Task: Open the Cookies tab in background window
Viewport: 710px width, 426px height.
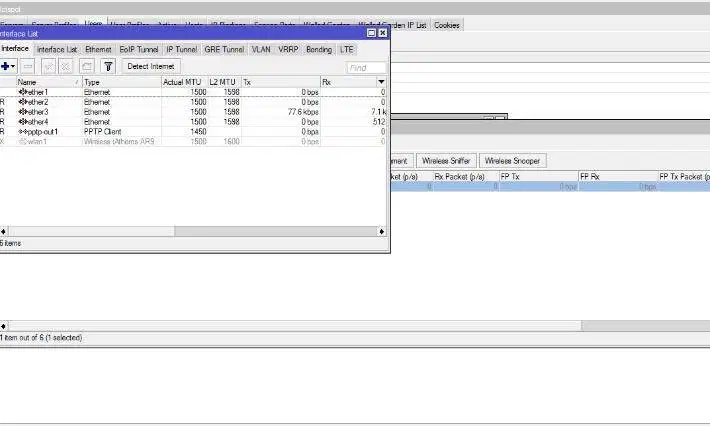Action: tap(446, 25)
